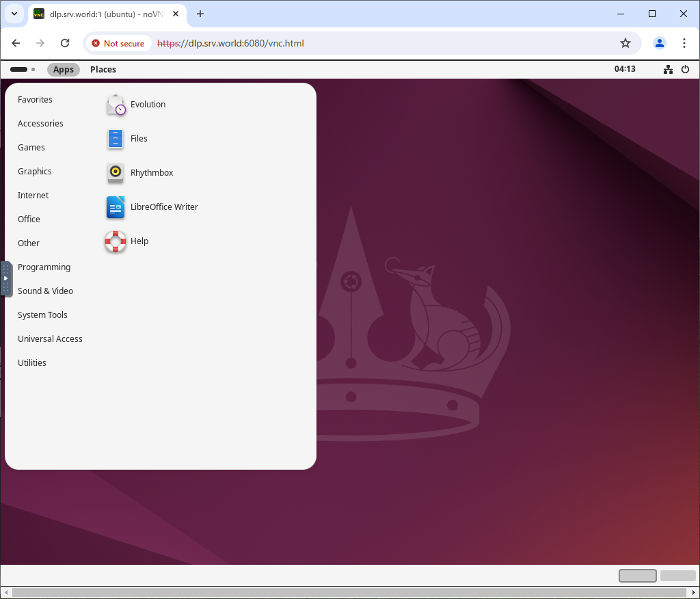Toggle the Apps menu in the top panel
Viewport: 700px width, 599px height.
tap(64, 70)
